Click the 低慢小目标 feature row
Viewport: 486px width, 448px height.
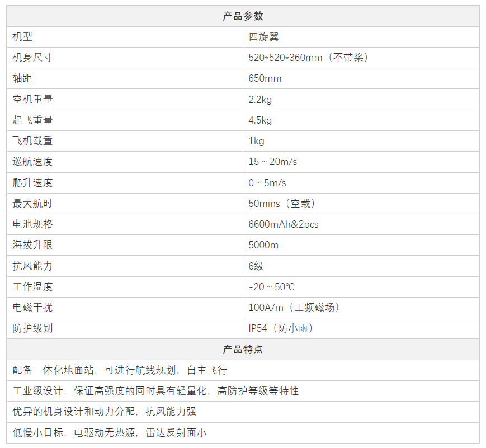pos(110,432)
